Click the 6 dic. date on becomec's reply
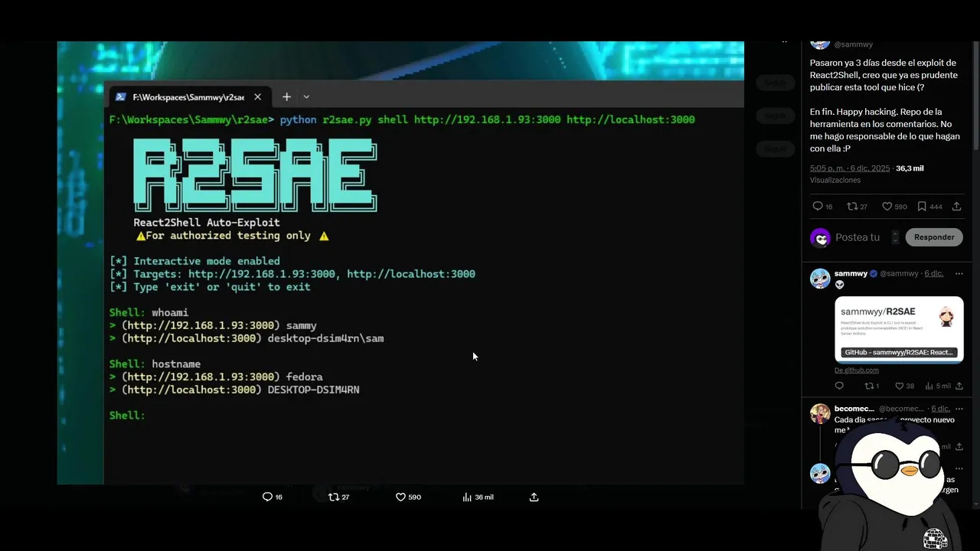Viewport: 980px width, 551px height. pos(940,409)
